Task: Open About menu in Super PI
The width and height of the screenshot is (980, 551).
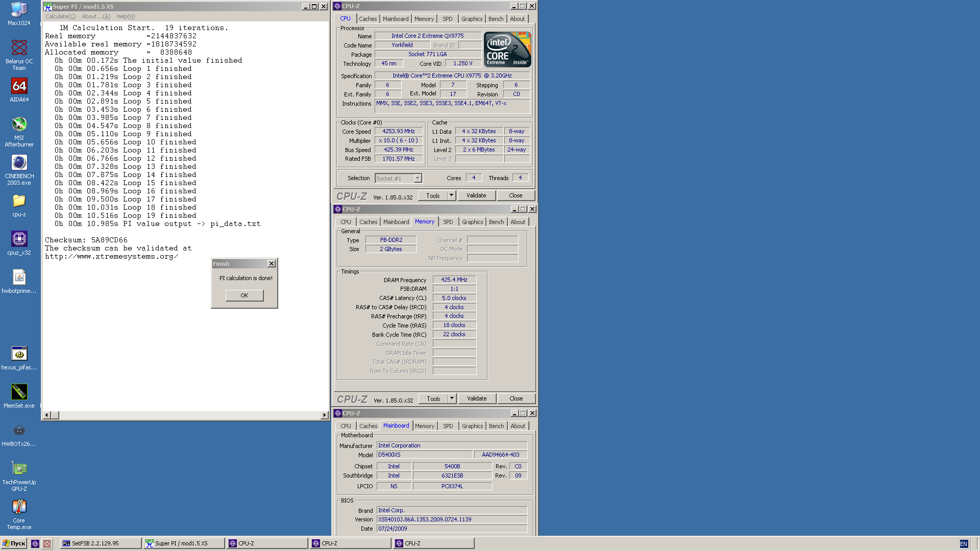Action: coord(96,16)
